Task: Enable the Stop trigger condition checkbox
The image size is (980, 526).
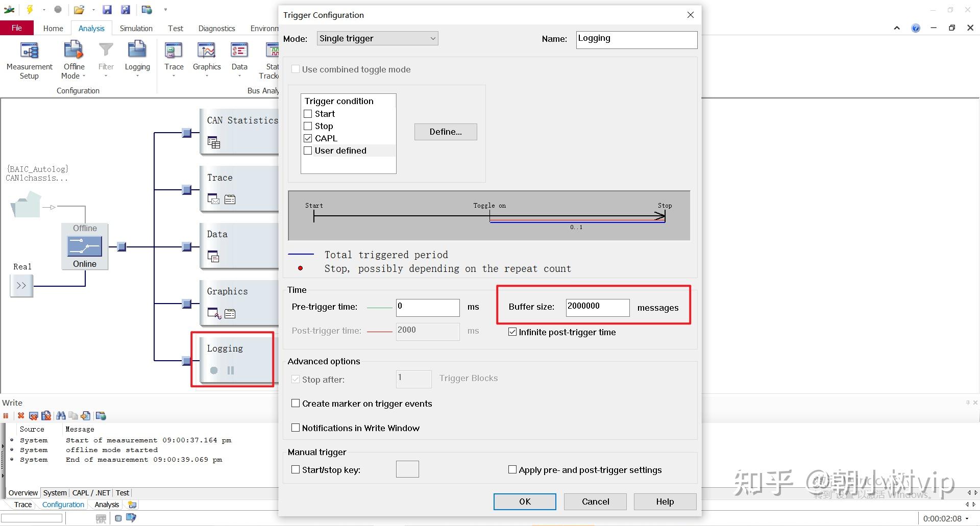Action: tap(308, 126)
